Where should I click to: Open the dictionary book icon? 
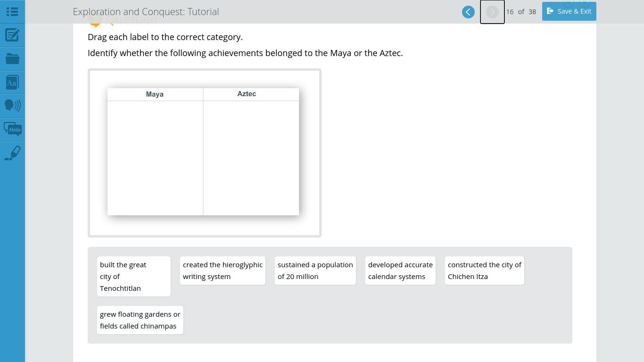click(x=12, y=82)
